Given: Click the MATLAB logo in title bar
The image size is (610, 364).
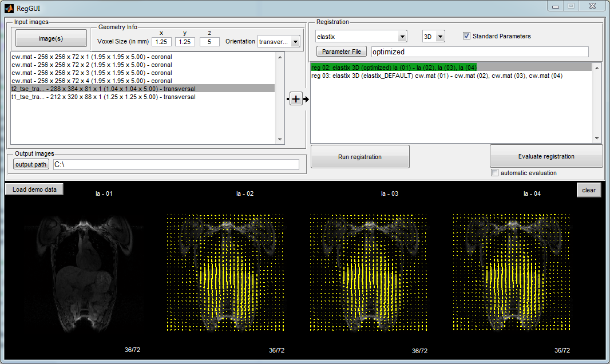Looking at the screenshot, I should point(10,7).
